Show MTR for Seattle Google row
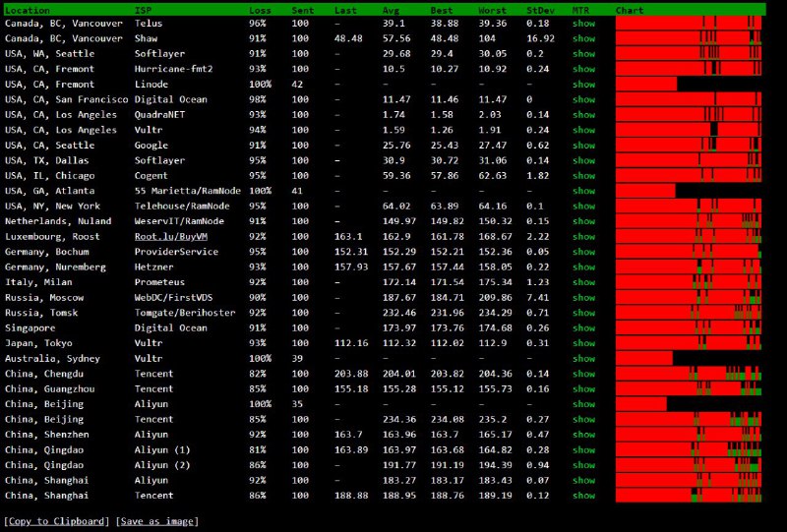This screenshot has width=787, height=532. pyautogui.click(x=583, y=145)
